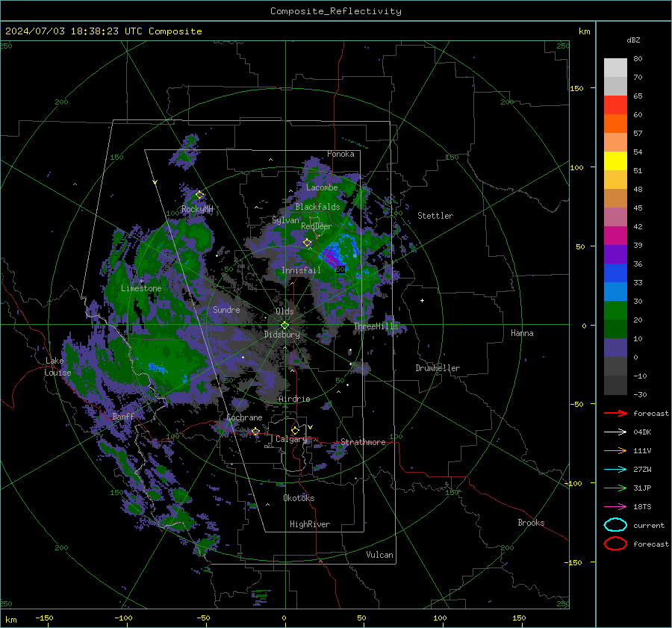Click the RedDeer city label
Screen dimensions: 672x628
click(x=317, y=226)
